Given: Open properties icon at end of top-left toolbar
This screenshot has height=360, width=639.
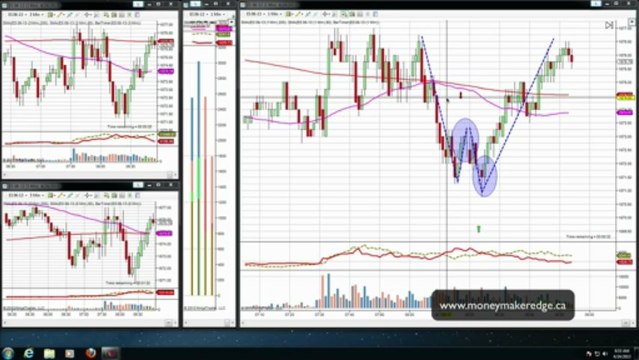Looking at the screenshot, I should (x=137, y=15).
